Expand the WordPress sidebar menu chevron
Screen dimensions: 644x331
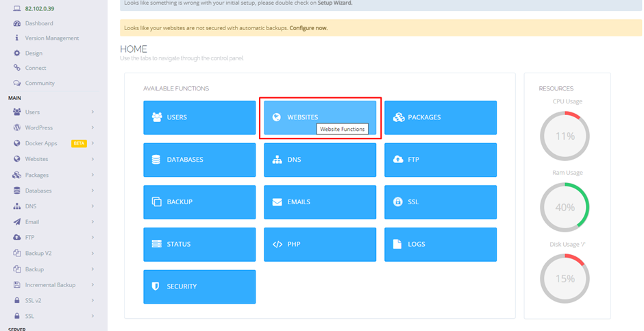coord(92,127)
